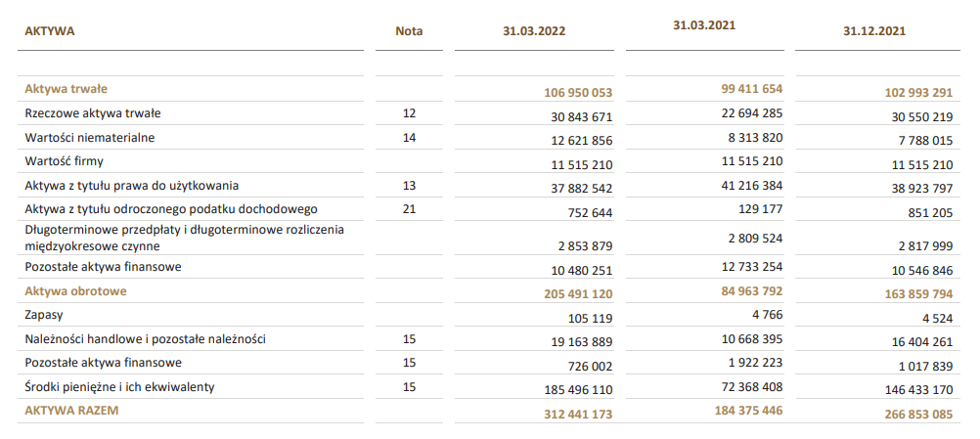Click the Zapasy value 105 119
Screen dimensions: 980x439
590,319
